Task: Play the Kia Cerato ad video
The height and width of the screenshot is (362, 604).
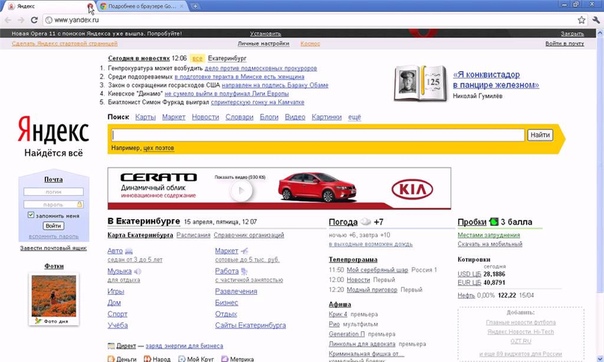Action: [242, 190]
